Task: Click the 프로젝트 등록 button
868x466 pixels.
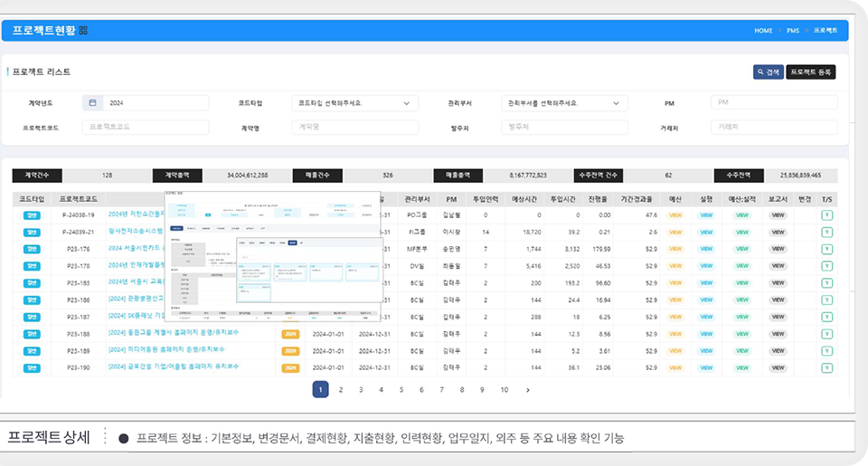Action: 810,72
